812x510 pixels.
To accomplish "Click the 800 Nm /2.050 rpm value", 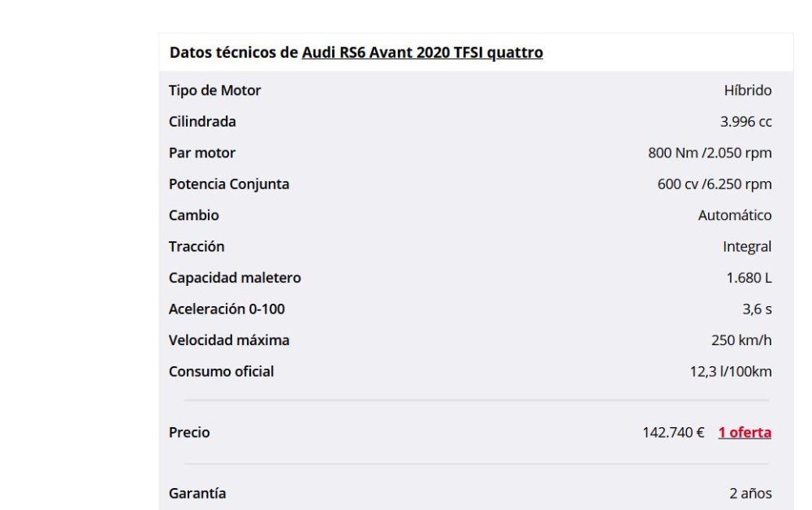I will (710, 153).
